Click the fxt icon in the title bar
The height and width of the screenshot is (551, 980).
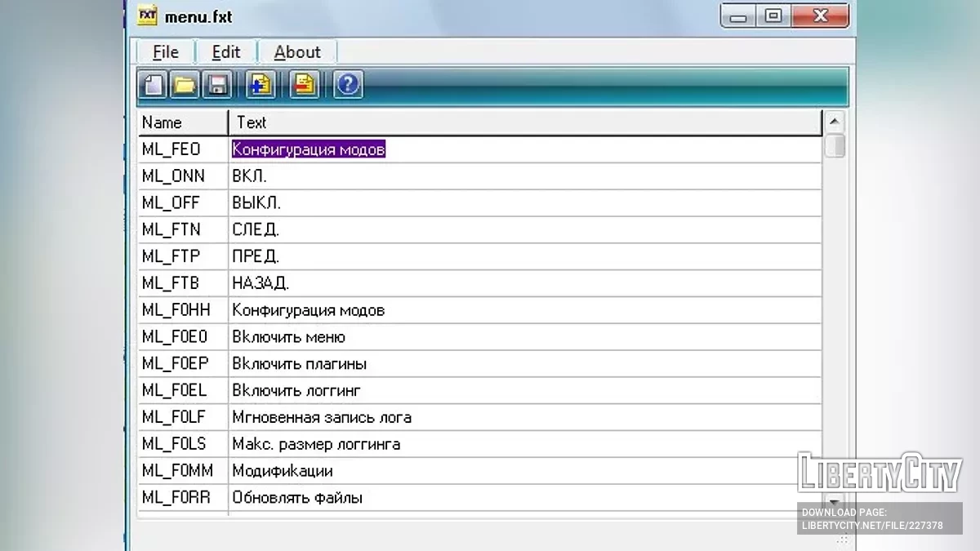(x=145, y=16)
